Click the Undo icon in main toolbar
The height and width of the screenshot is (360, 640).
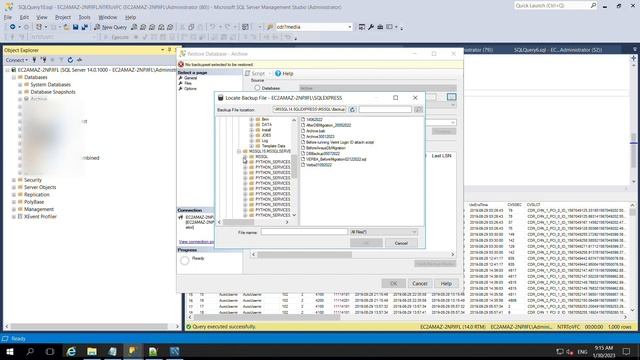[212, 27]
